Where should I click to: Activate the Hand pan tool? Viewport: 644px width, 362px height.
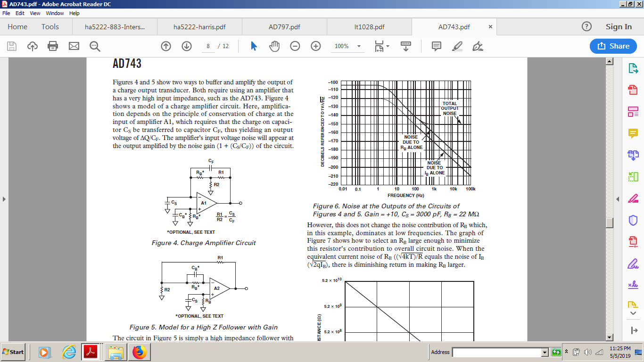(x=274, y=46)
